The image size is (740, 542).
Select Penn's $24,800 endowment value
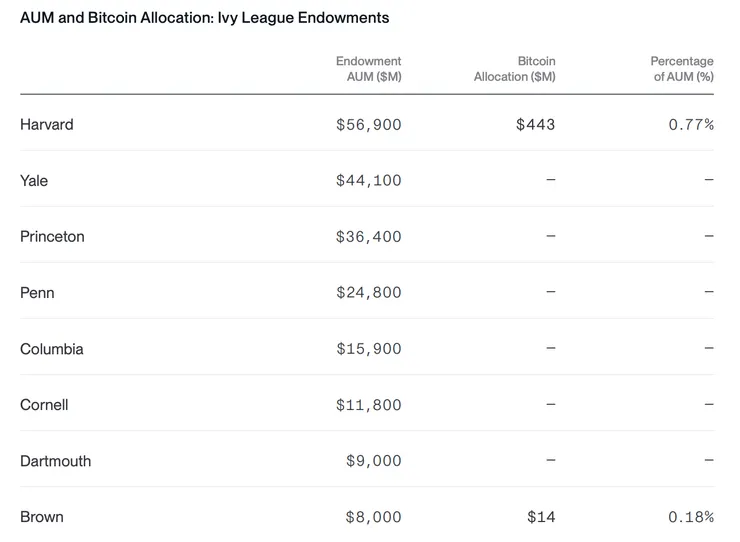tap(368, 293)
